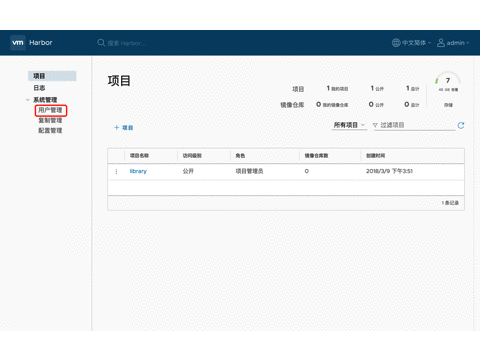Open 复制管理 in the sidebar
Image resolution: width=480 pixels, height=360 pixels.
[x=50, y=120]
